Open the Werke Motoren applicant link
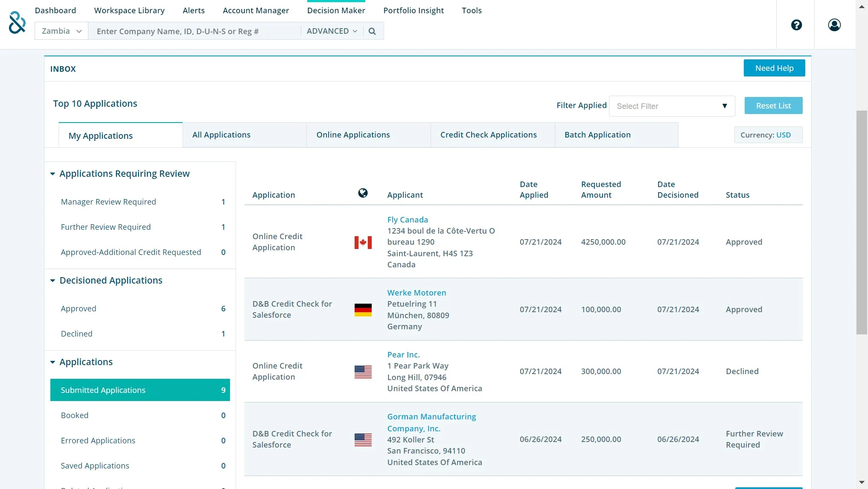 (417, 293)
